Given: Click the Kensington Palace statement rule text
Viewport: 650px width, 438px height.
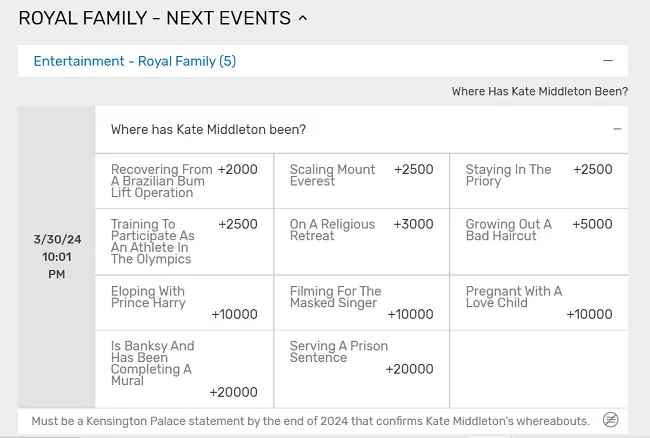Looking at the screenshot, I should click(x=310, y=421).
